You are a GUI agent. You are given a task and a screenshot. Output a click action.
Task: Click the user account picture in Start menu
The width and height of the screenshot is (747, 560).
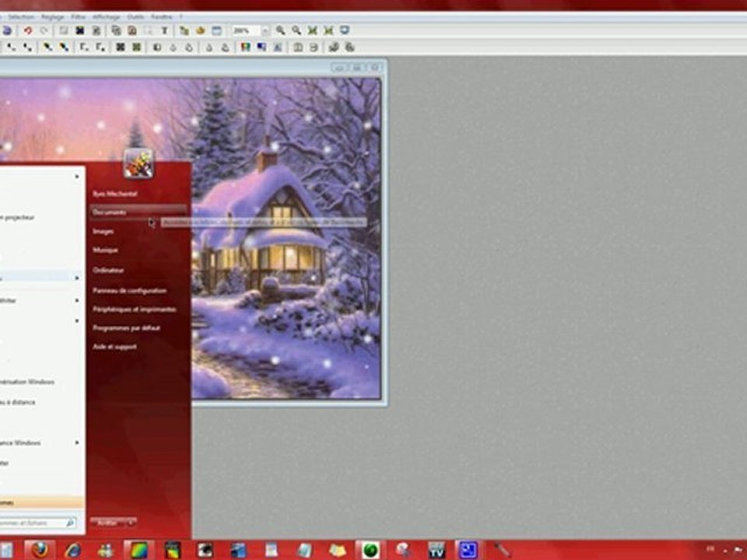(x=139, y=163)
